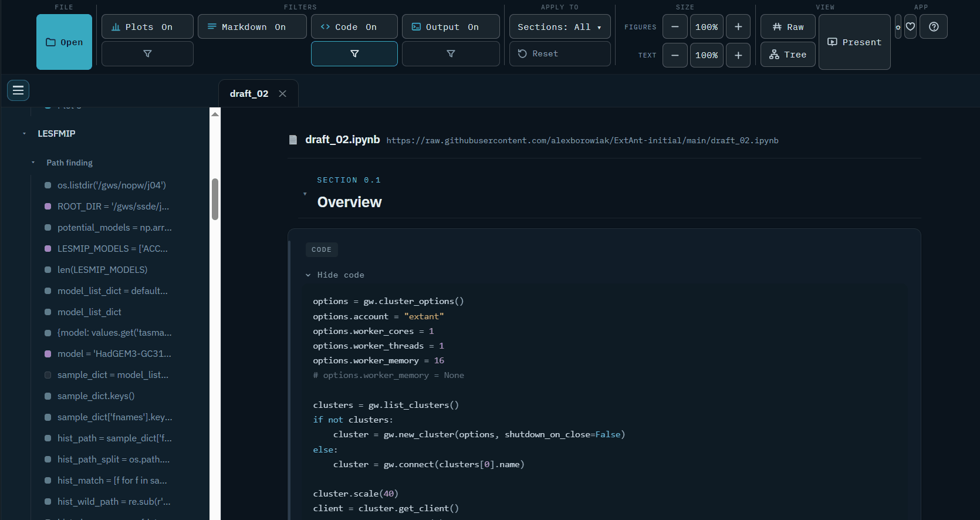
Task: Select os.listdir('/gws/nopw/j04') in outline
Action: click(x=111, y=185)
